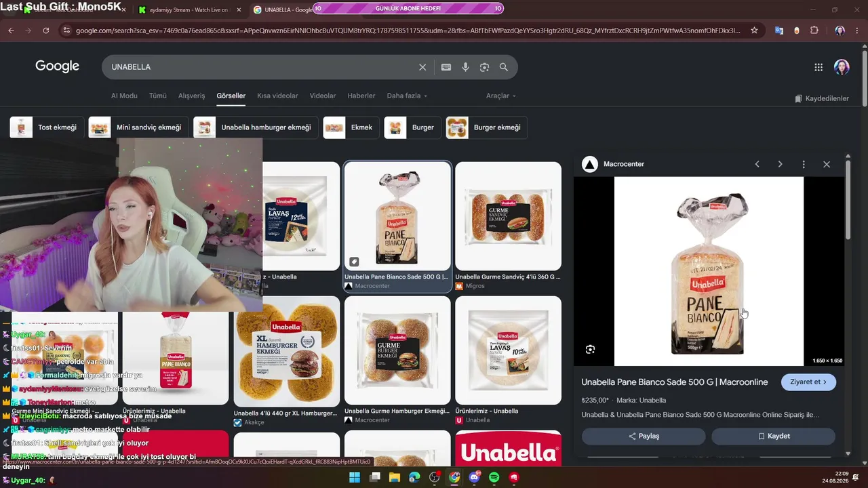Open the Lavaş 12'li Unabella thumbnail
868x488 pixels.
click(x=301, y=217)
